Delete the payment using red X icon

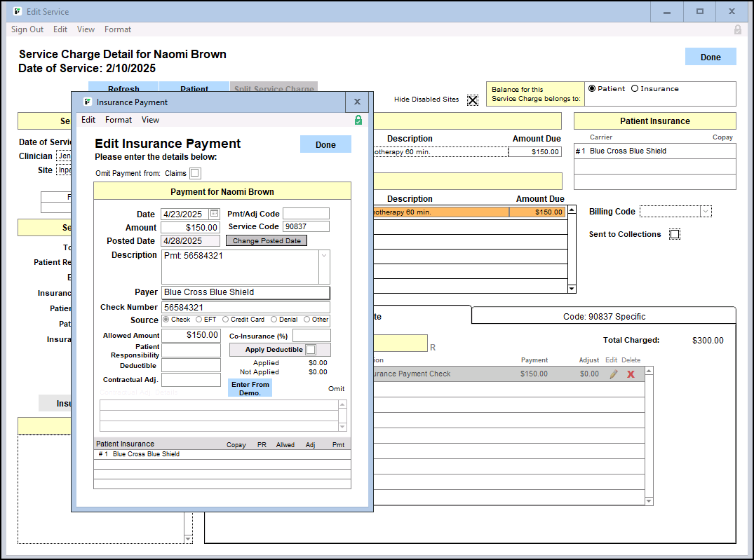pos(631,374)
